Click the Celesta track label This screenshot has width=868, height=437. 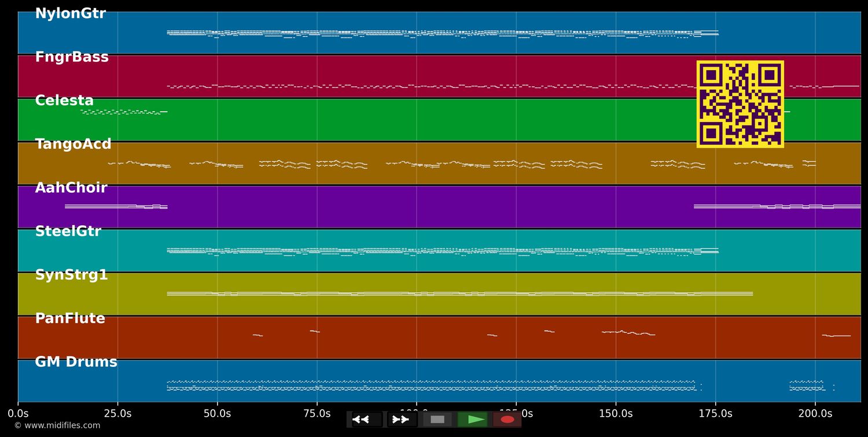click(x=64, y=101)
